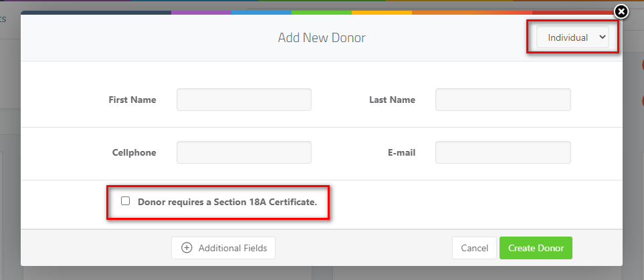Click the purple segment of the header color strip
Image resolution: width=644 pixels, height=280 pixels.
click(201, 13)
